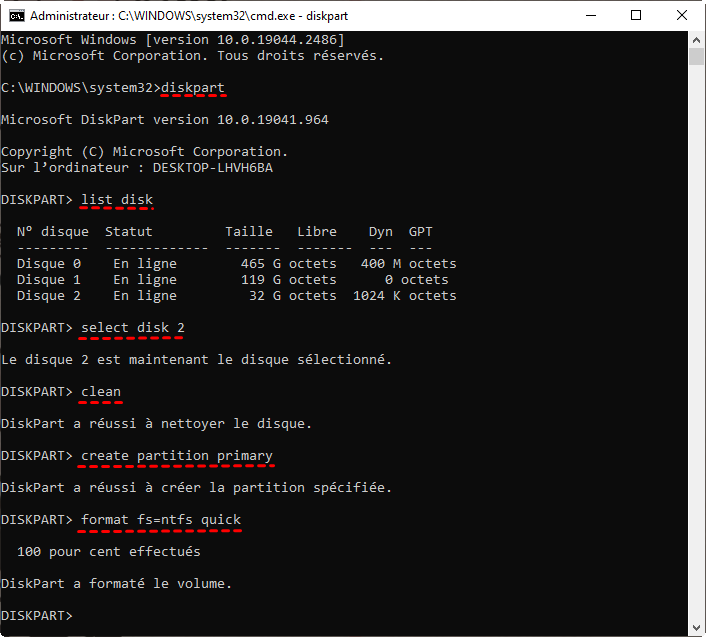
Task: Click the 'Disque 1' row label
Action: [x=49, y=280]
